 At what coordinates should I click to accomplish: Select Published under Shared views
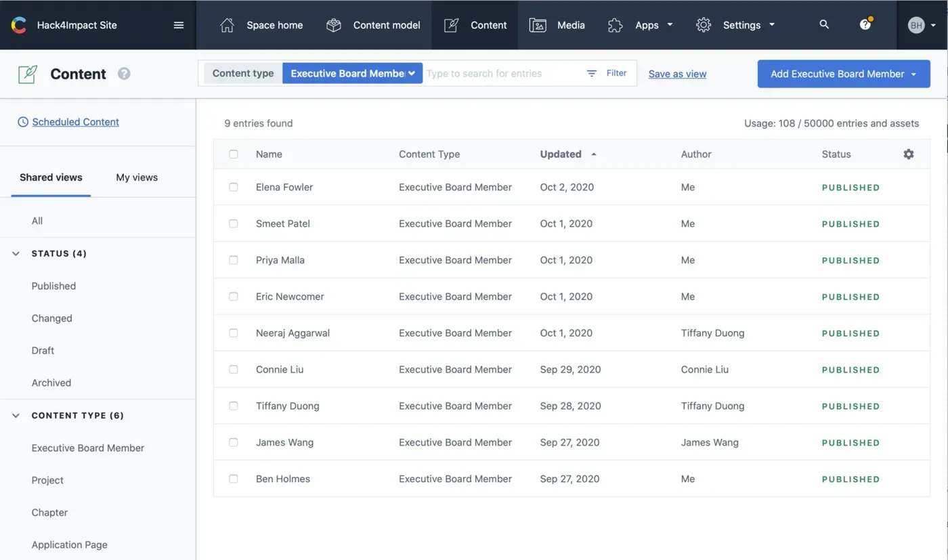tap(53, 286)
